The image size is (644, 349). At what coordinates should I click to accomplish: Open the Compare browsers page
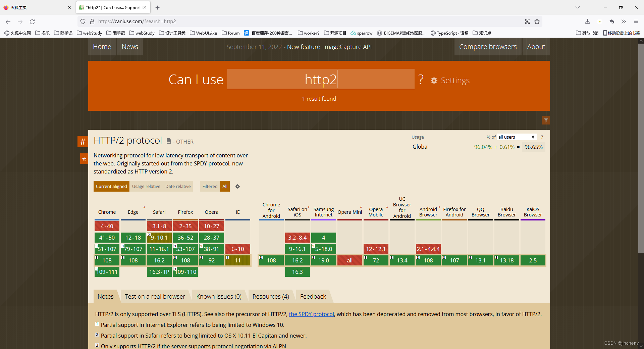488,47
